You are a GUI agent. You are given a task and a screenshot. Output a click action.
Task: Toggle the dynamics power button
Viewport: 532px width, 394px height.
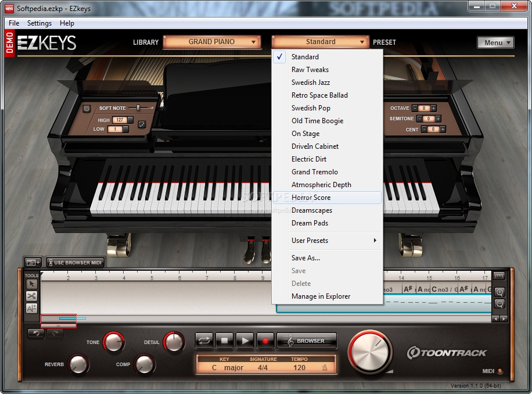coord(87,109)
